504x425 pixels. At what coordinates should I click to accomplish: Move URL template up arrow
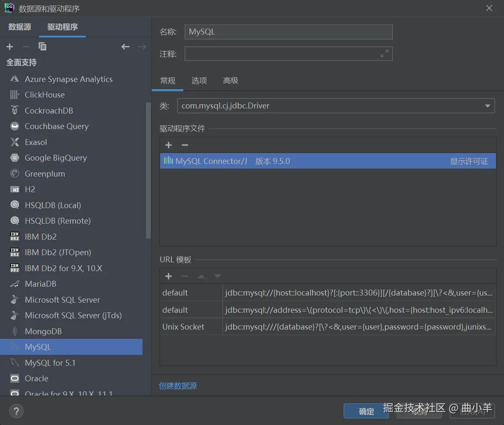click(201, 276)
